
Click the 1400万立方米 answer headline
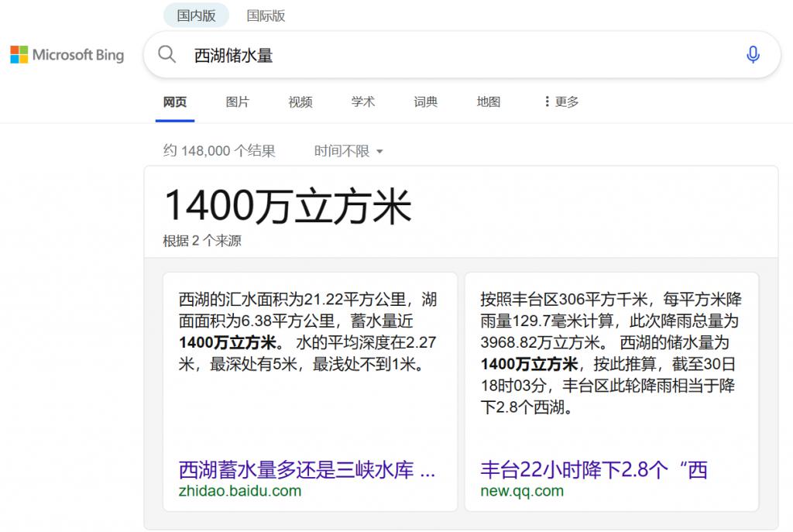point(287,206)
